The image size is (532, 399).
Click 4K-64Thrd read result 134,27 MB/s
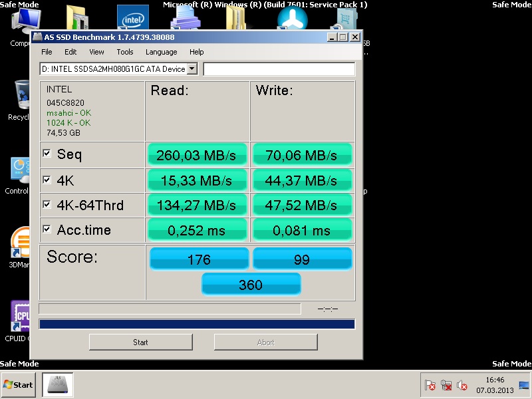pos(197,205)
